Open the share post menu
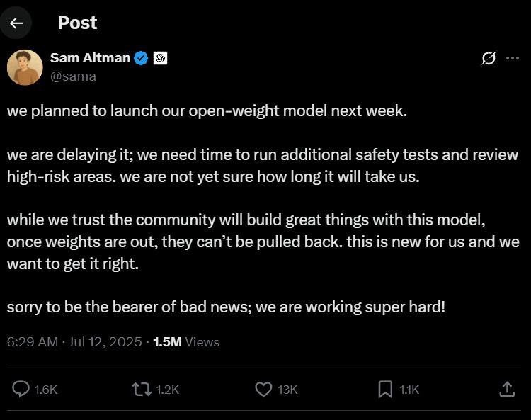 click(x=507, y=389)
